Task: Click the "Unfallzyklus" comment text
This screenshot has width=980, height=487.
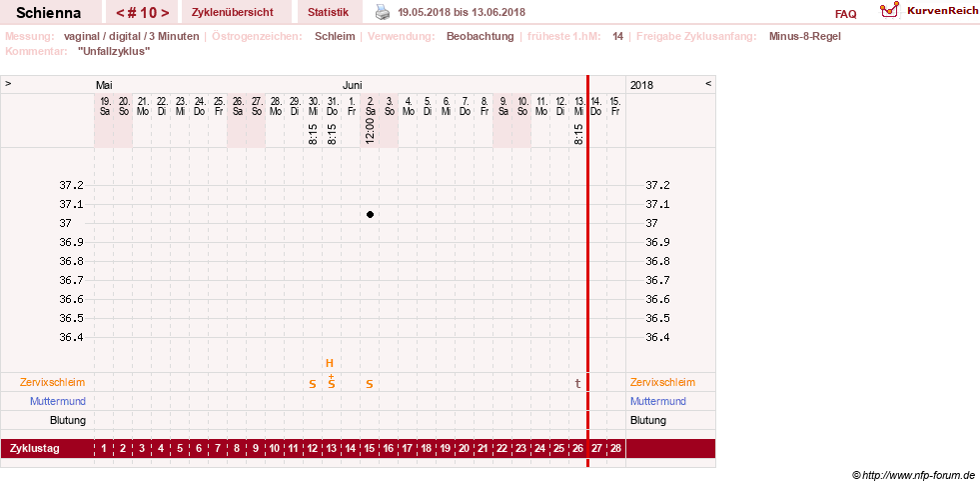Action: [x=114, y=51]
